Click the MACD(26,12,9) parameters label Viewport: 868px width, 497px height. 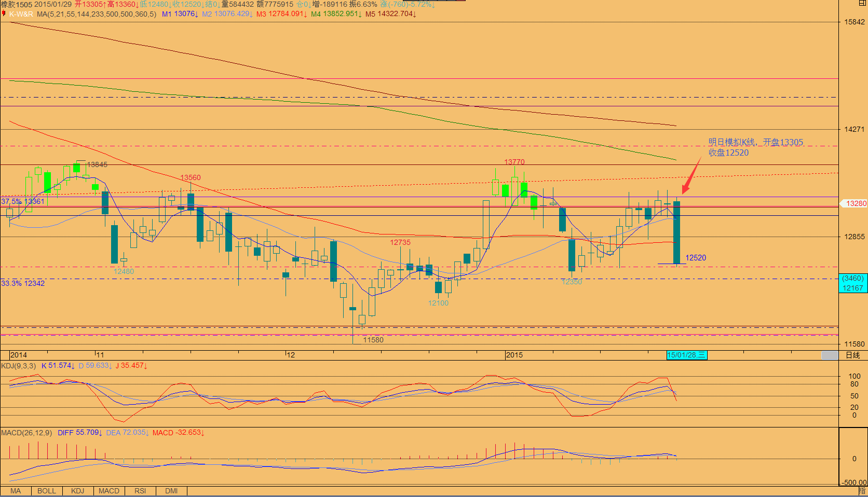[26, 433]
